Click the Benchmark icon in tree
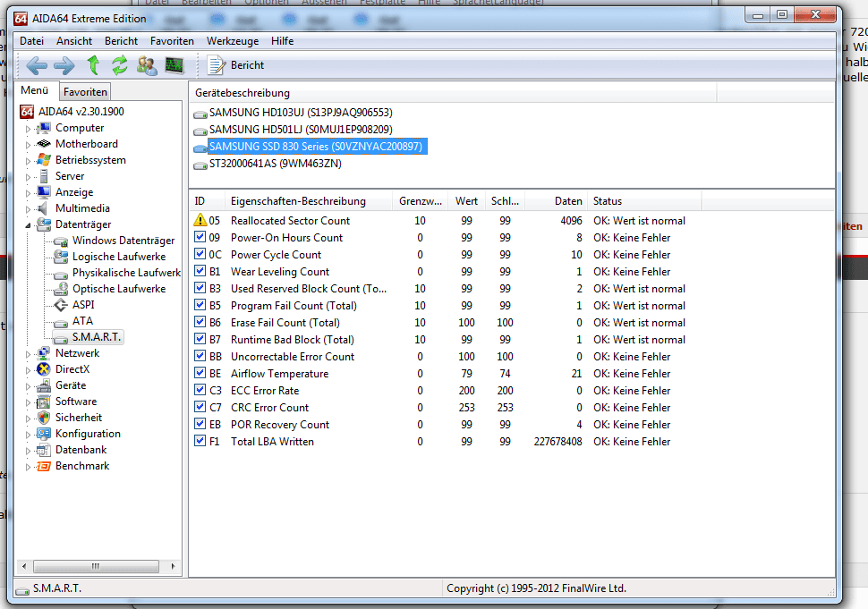This screenshot has width=868, height=609. click(x=44, y=466)
